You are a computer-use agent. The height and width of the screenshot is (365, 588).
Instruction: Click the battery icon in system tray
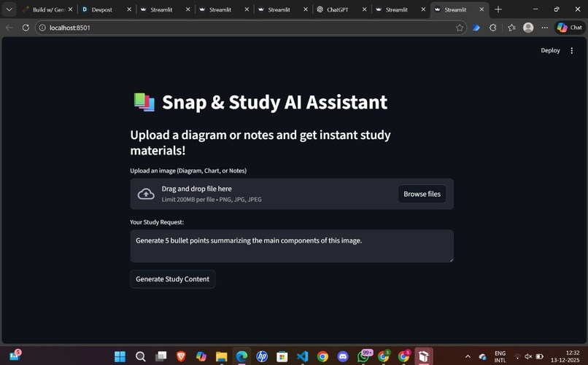point(539,356)
